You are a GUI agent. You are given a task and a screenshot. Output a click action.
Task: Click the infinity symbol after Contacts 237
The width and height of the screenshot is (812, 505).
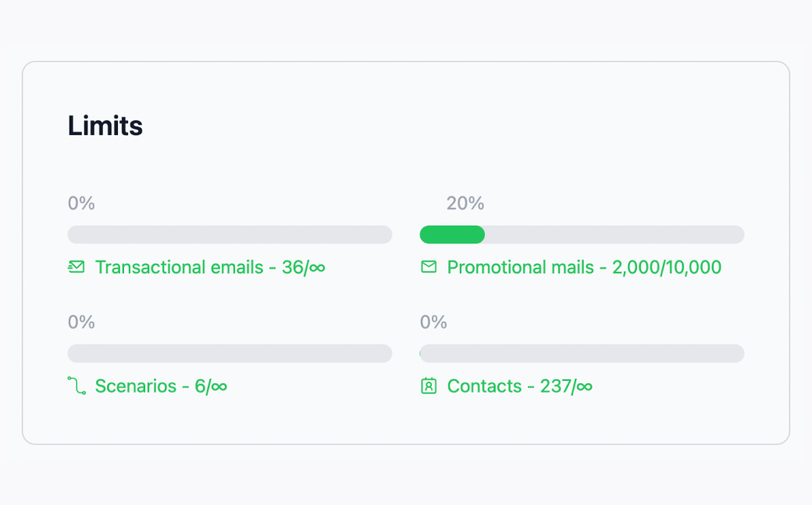coord(585,386)
